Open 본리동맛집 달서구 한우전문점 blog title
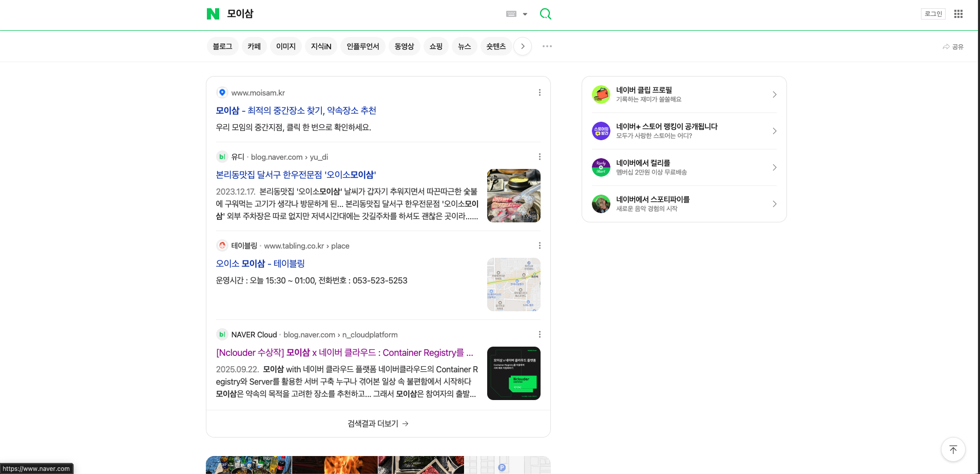The width and height of the screenshot is (980, 474). [x=296, y=175]
